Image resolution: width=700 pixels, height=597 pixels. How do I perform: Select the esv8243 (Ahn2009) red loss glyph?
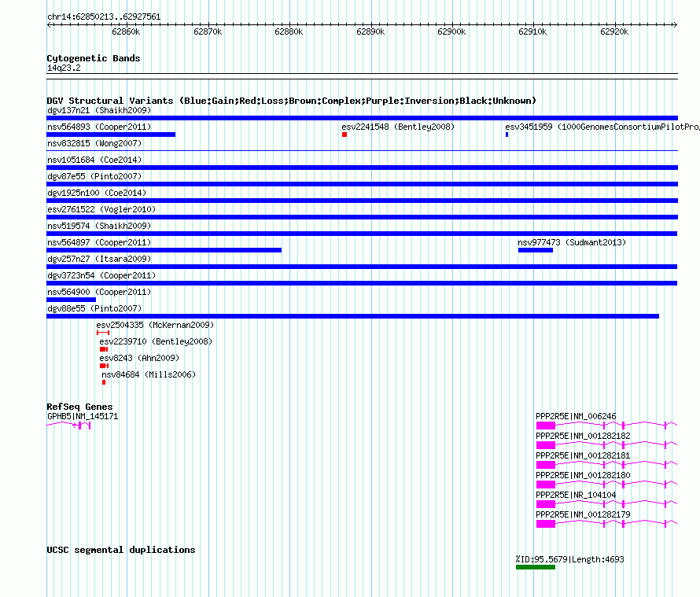105,366
